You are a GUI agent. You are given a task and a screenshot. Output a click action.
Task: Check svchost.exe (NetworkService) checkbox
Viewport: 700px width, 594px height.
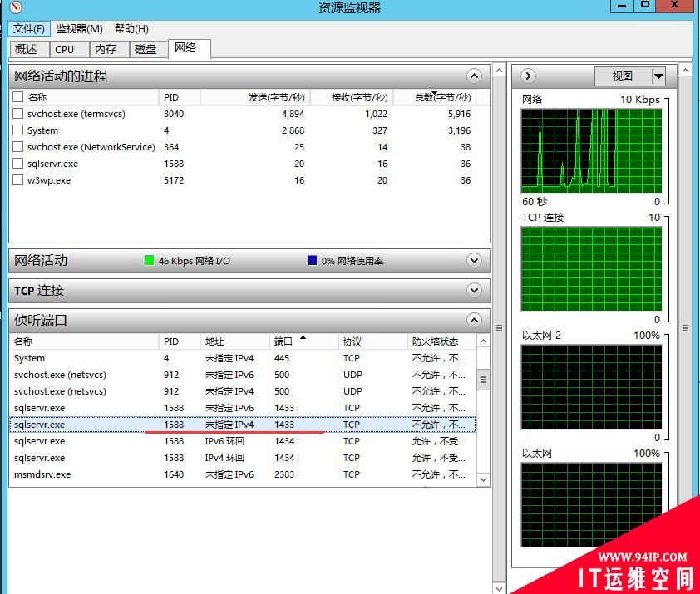click(17, 147)
